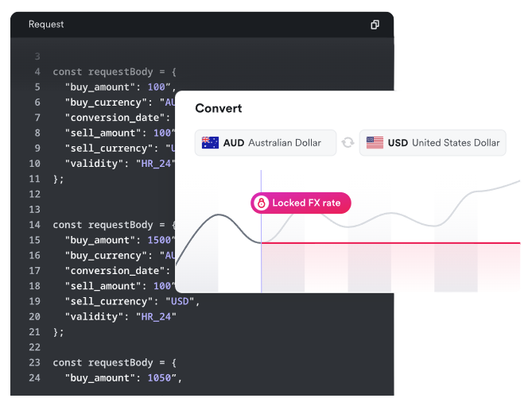The width and height of the screenshot is (532, 406).
Task: Select the Request panel title
Action: pyautogui.click(x=46, y=25)
